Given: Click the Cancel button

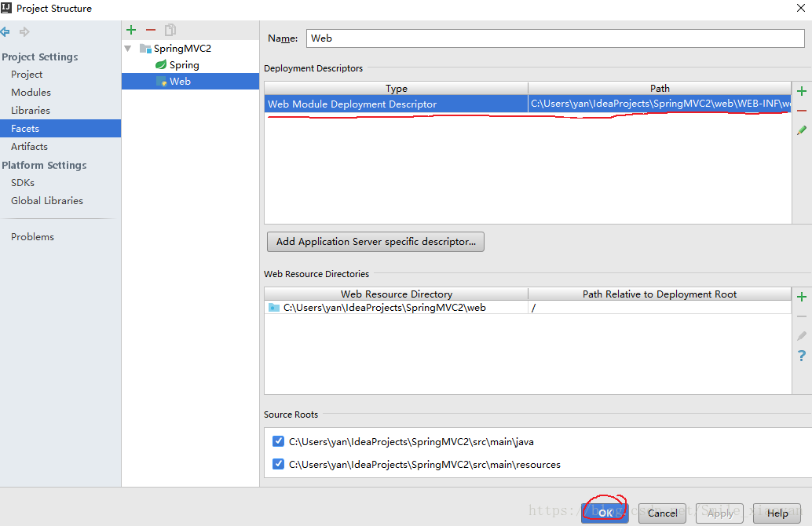Looking at the screenshot, I should tap(662, 513).
